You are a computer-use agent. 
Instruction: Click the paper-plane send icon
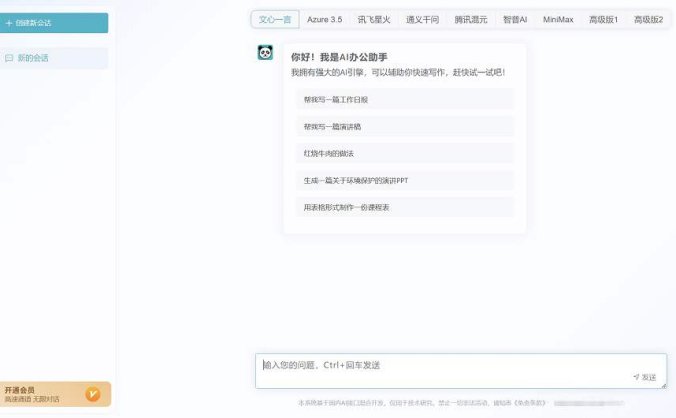tap(636, 377)
